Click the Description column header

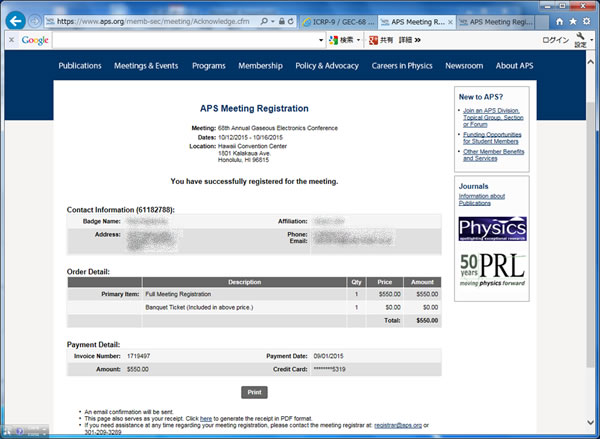pyautogui.click(x=245, y=282)
